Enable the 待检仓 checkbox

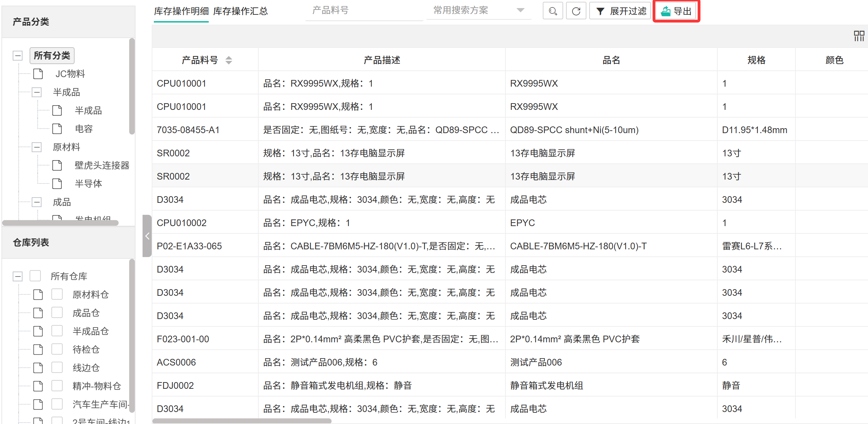pyautogui.click(x=57, y=349)
